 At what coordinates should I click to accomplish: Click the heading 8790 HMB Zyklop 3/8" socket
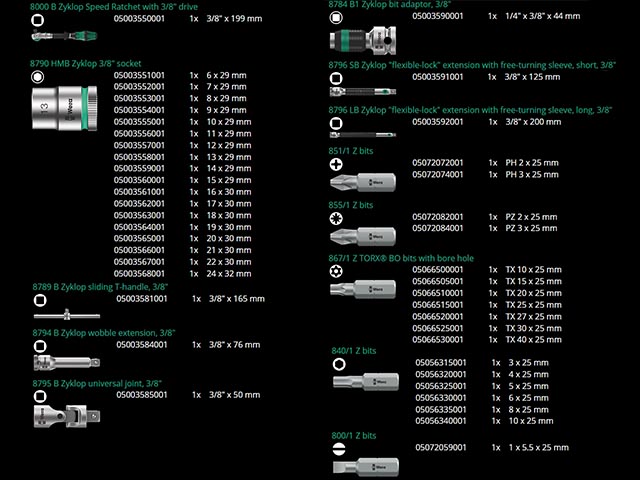(x=85, y=64)
